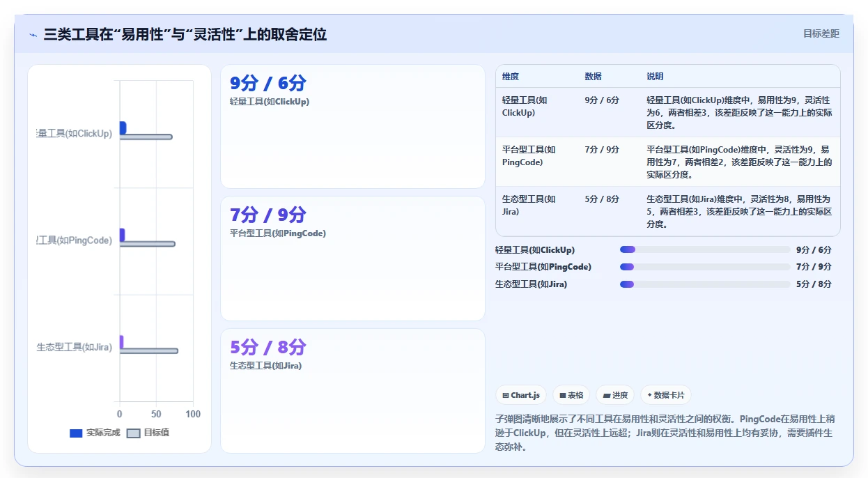Select the 表格 tag

[571, 395]
